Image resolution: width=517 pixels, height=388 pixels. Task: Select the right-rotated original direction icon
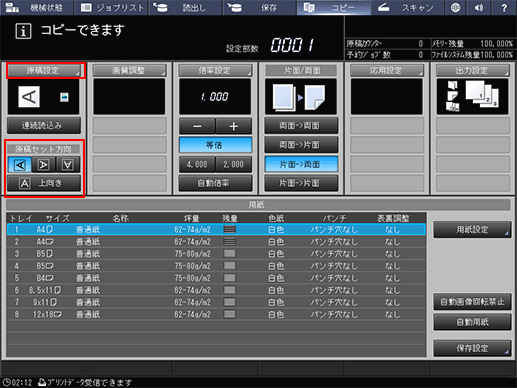click(x=44, y=165)
